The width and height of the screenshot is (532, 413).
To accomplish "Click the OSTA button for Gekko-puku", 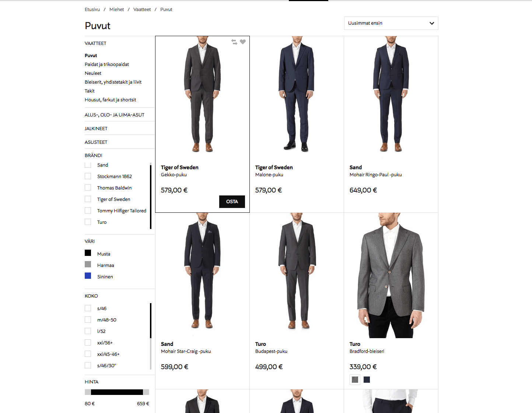I will tap(232, 202).
